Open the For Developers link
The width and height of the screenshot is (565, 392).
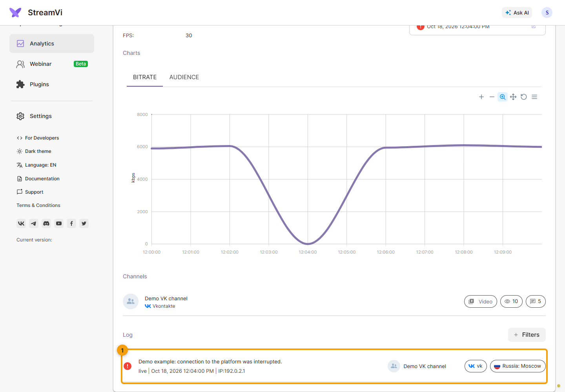[x=38, y=138]
